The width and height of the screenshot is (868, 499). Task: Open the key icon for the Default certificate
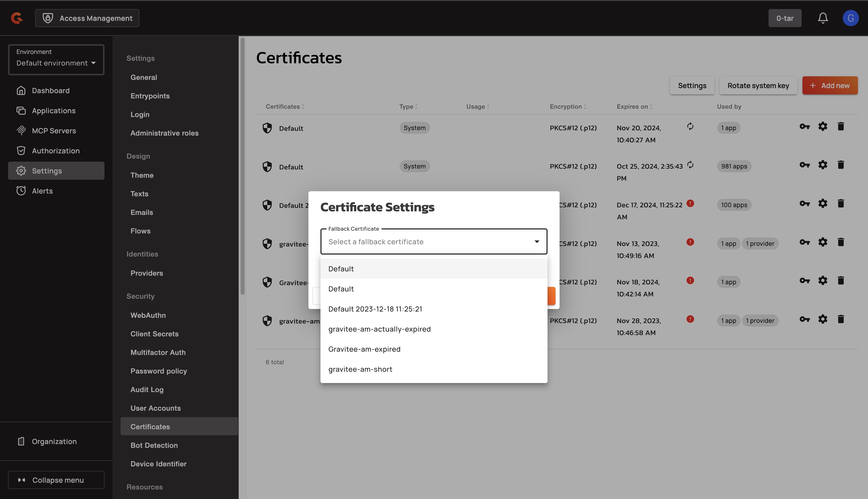pyautogui.click(x=804, y=126)
